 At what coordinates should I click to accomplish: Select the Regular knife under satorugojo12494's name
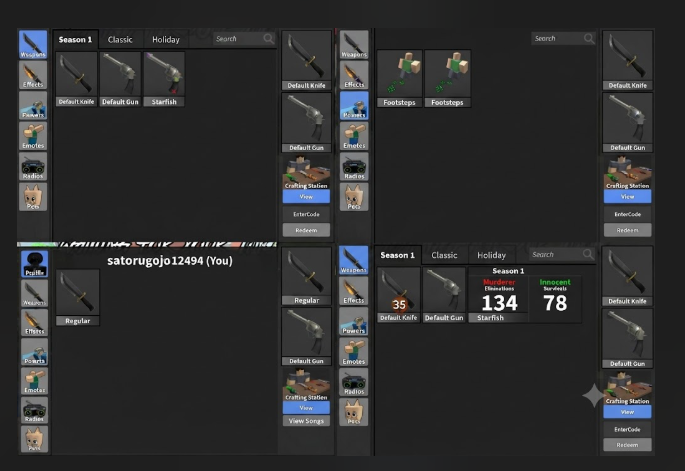(x=78, y=298)
